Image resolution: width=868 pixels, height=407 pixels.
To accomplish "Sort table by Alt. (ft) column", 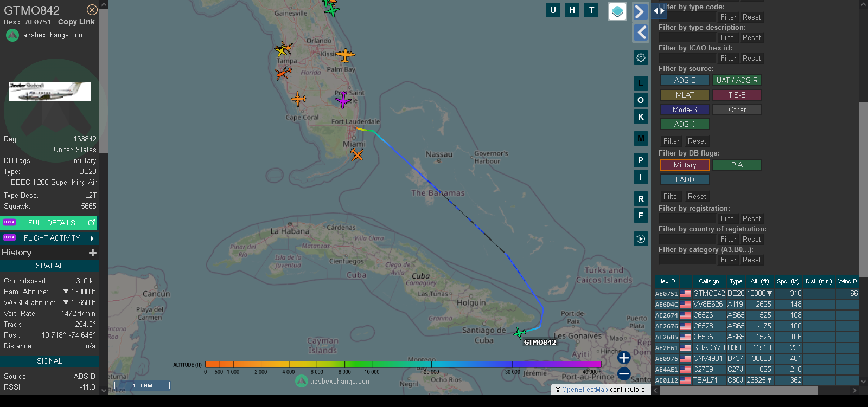I will tap(759, 281).
